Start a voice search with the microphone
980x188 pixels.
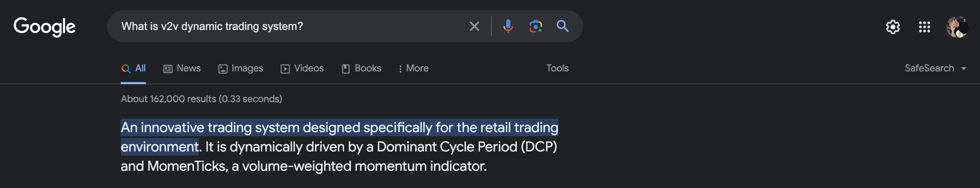pyautogui.click(x=508, y=26)
